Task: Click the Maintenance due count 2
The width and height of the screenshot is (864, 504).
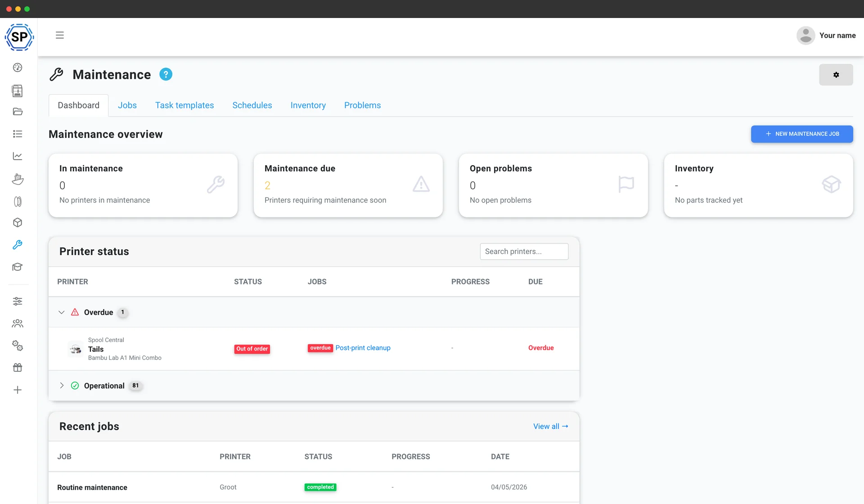Action: pos(267,185)
